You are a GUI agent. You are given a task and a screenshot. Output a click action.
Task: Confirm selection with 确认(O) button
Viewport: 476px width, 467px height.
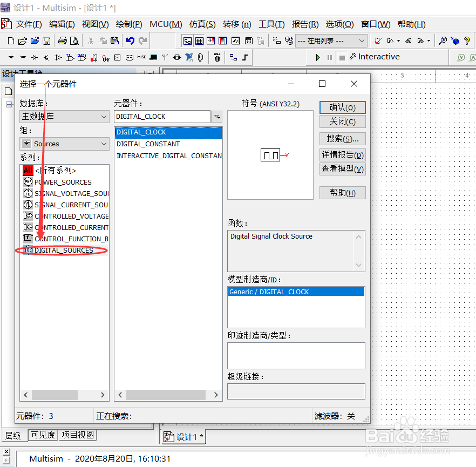tap(342, 107)
